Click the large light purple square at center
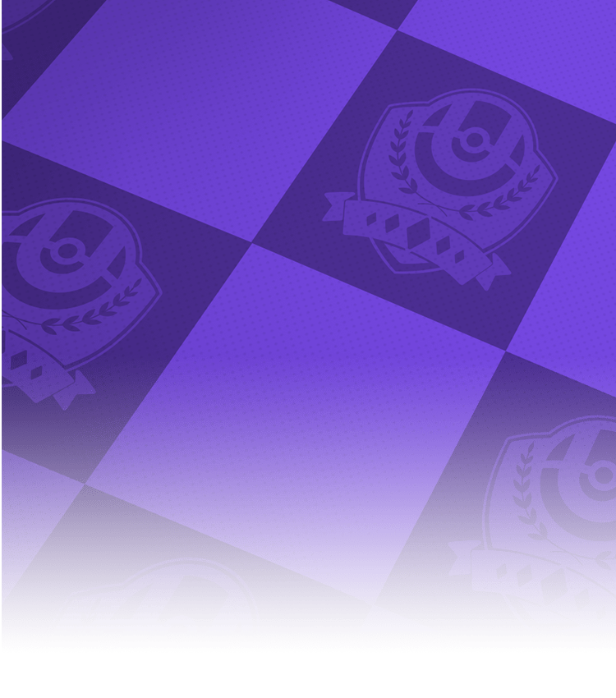Screen dimensions: 616x698 [x=296, y=386]
